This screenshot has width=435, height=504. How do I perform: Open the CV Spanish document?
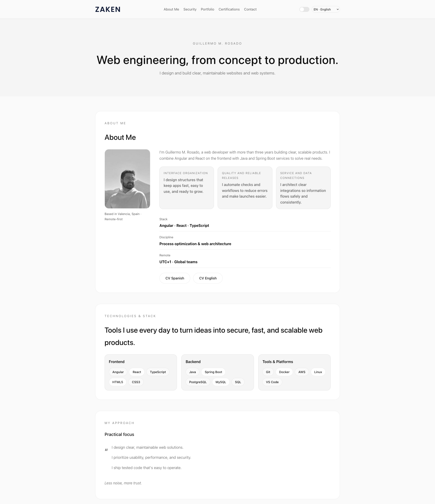click(x=175, y=278)
